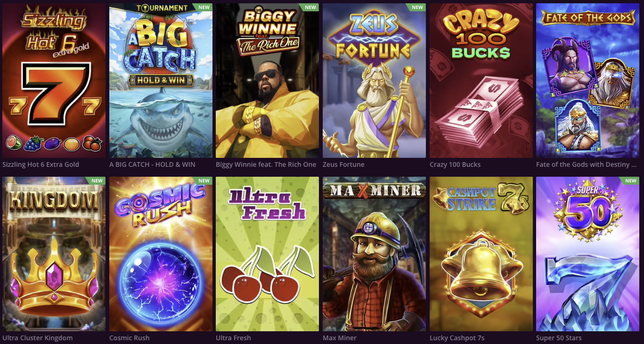This screenshot has height=344, width=644.
Task: Launch A Big Catch Hold & Win shark game
Action: (x=161, y=81)
